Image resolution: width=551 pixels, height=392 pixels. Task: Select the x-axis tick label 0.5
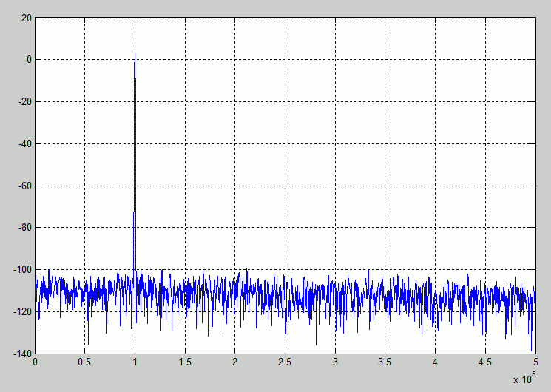84,362
